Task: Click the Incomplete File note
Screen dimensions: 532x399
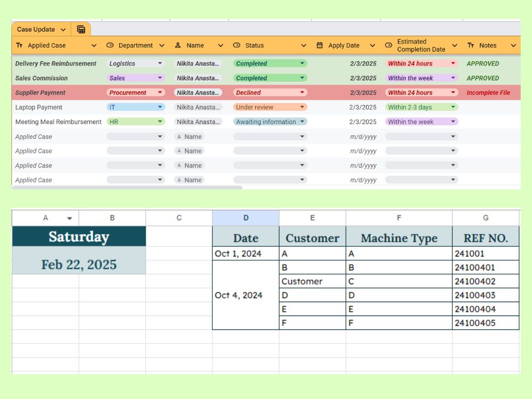Action: point(488,93)
